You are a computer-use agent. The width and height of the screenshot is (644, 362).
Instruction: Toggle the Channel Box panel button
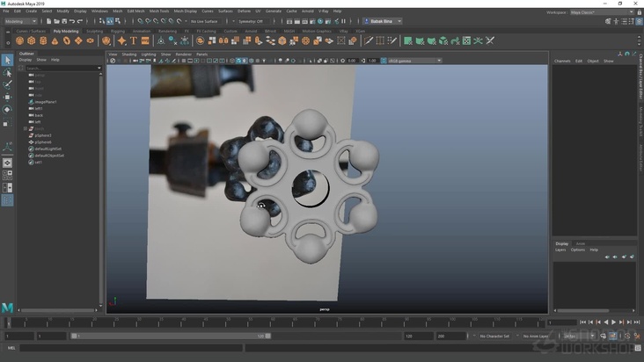(x=640, y=21)
